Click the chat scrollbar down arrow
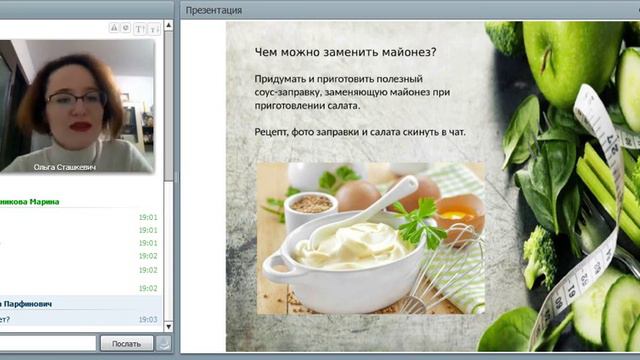Screen dimensions: 640x360 169,327
